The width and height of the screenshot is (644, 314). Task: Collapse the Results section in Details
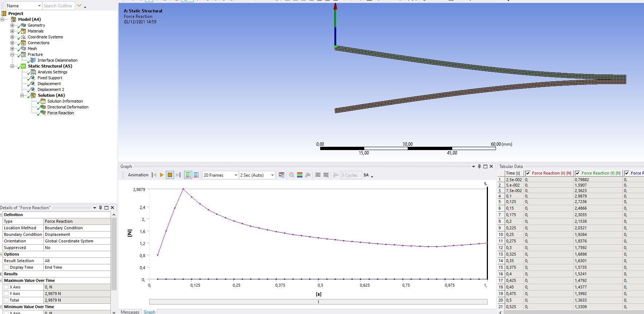coord(1,274)
